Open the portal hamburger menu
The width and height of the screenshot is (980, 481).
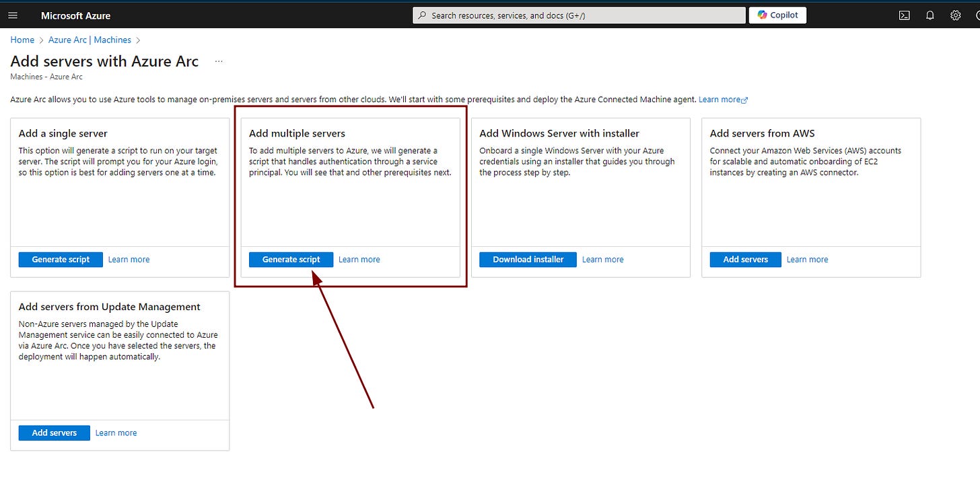(x=13, y=15)
